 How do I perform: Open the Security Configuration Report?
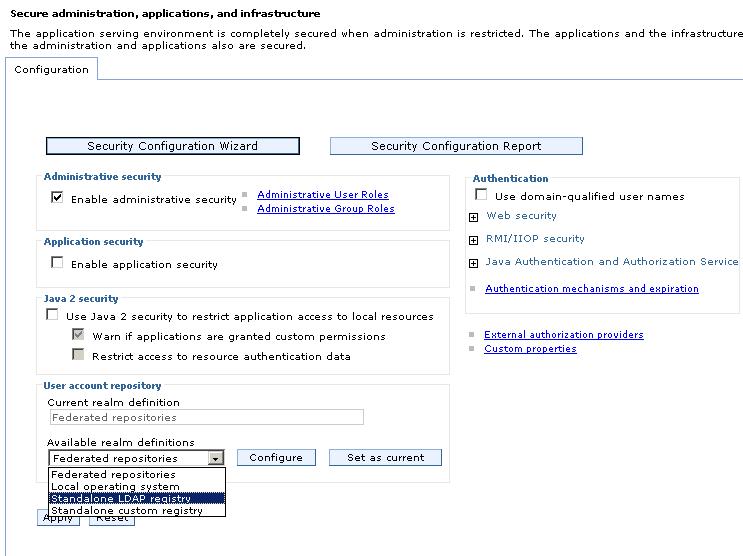(x=456, y=146)
